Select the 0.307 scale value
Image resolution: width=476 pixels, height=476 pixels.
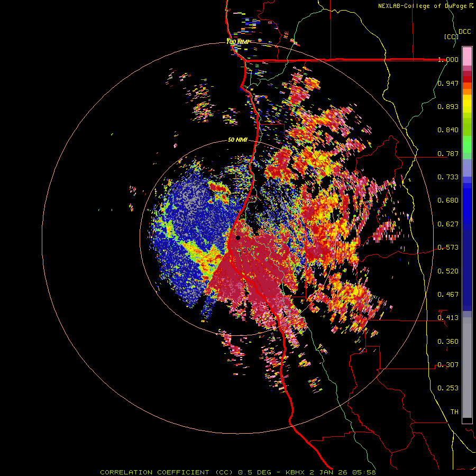[x=448, y=365]
